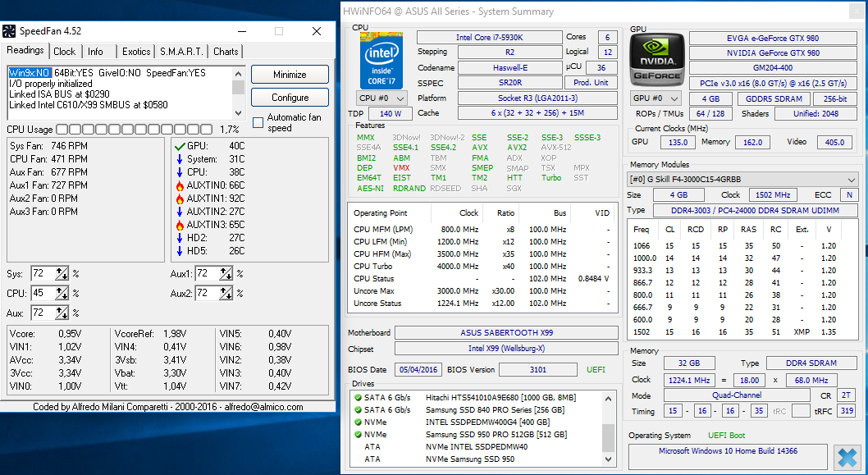
Task: Click the down arrow icon beside AUXTIN2 27C
Action: (x=180, y=212)
